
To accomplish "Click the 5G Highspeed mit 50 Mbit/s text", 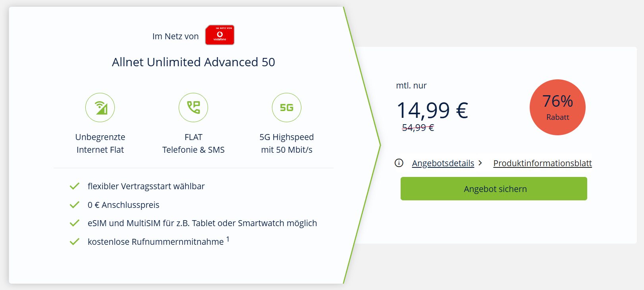I will tap(287, 143).
